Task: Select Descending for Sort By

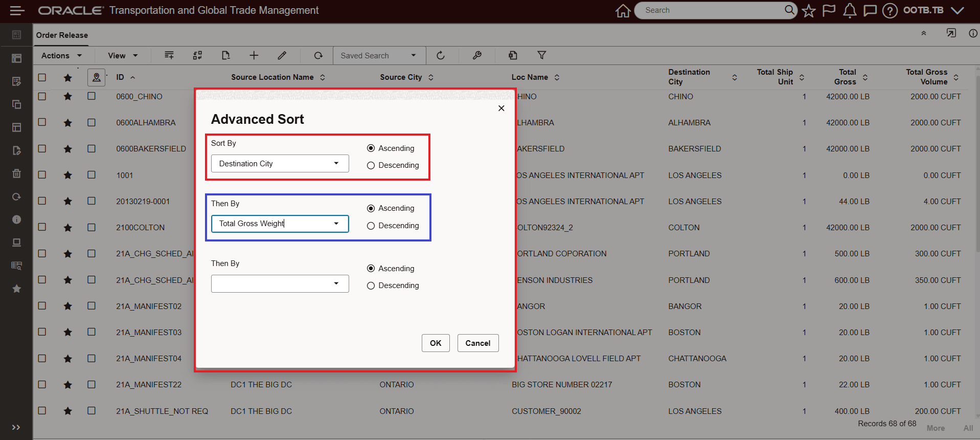Action: [x=371, y=165]
